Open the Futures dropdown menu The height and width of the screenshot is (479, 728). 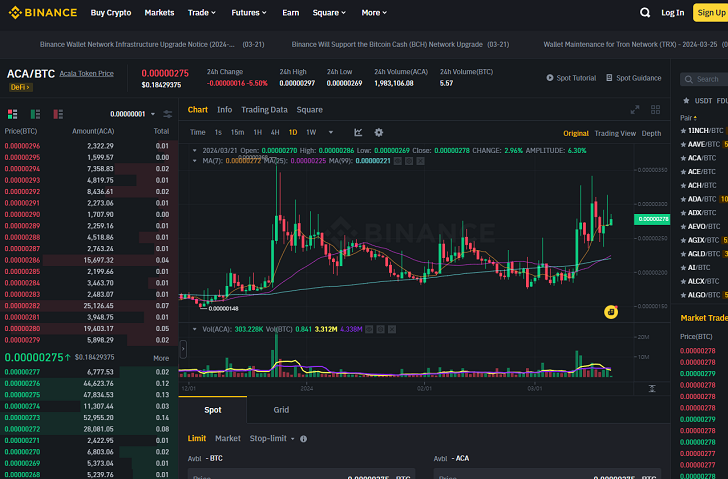pyautogui.click(x=249, y=13)
